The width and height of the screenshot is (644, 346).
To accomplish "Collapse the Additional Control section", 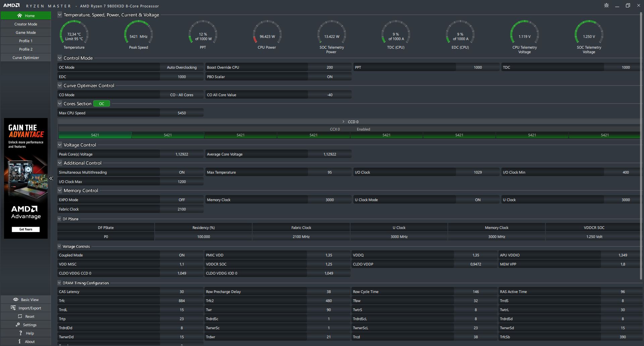I will tap(60, 163).
